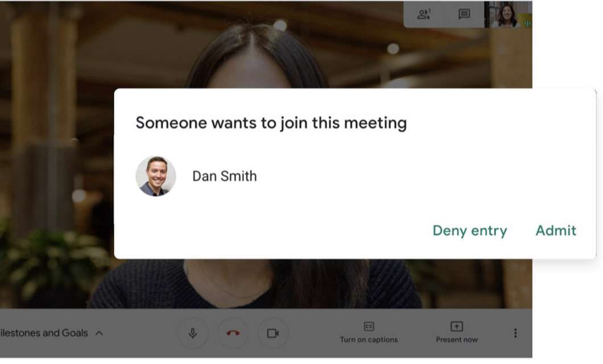The width and height of the screenshot is (603, 364).
Task: Click Dan Smith's profile picture
Action: [x=156, y=176]
